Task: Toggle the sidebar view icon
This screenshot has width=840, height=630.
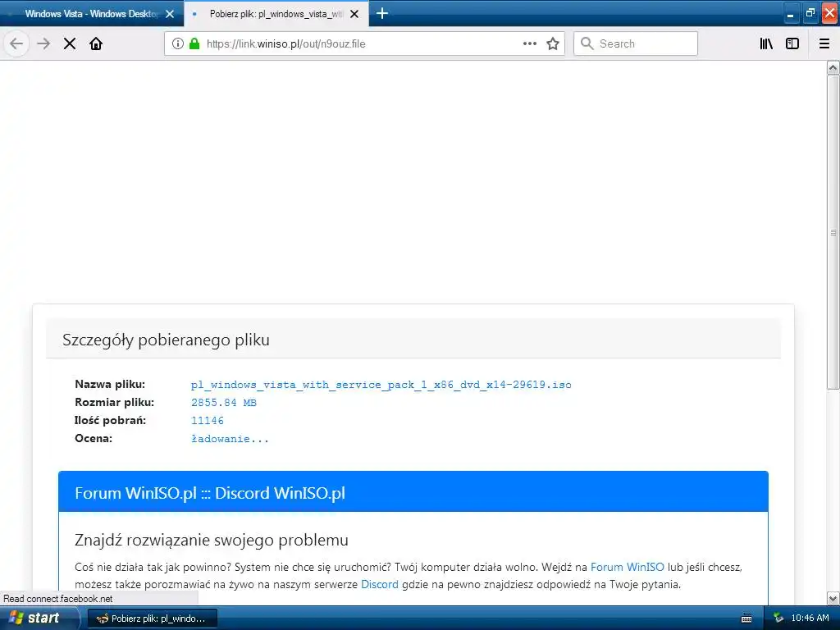Action: 792,44
